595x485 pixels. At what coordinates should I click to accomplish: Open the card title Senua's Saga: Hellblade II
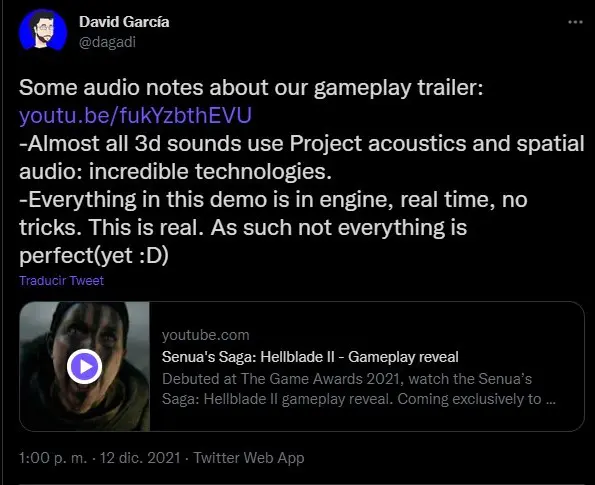(x=310, y=357)
